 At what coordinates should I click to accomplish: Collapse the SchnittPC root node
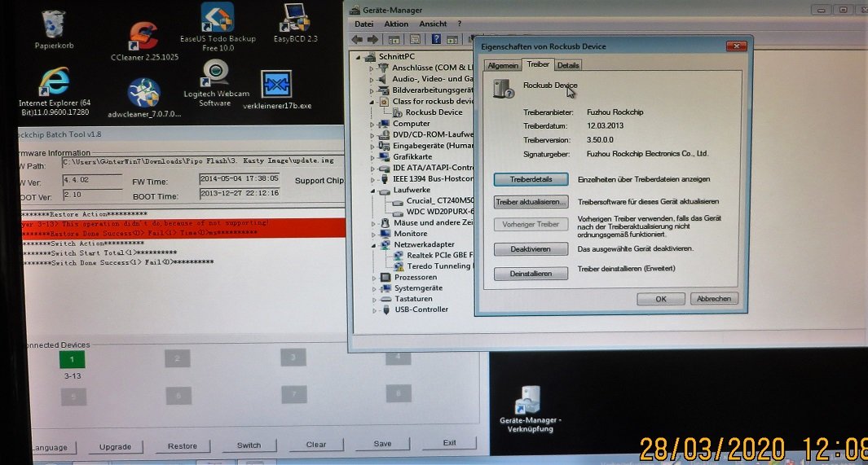click(358, 57)
